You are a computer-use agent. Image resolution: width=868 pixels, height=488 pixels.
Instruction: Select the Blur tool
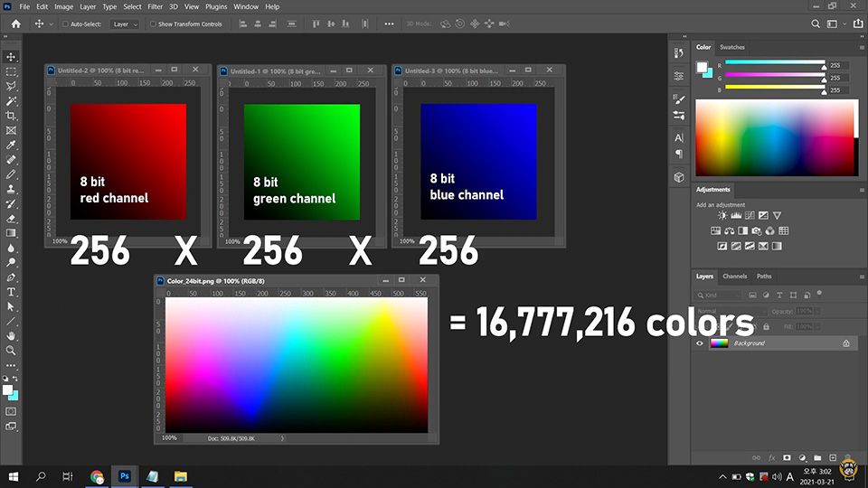tap(11, 248)
